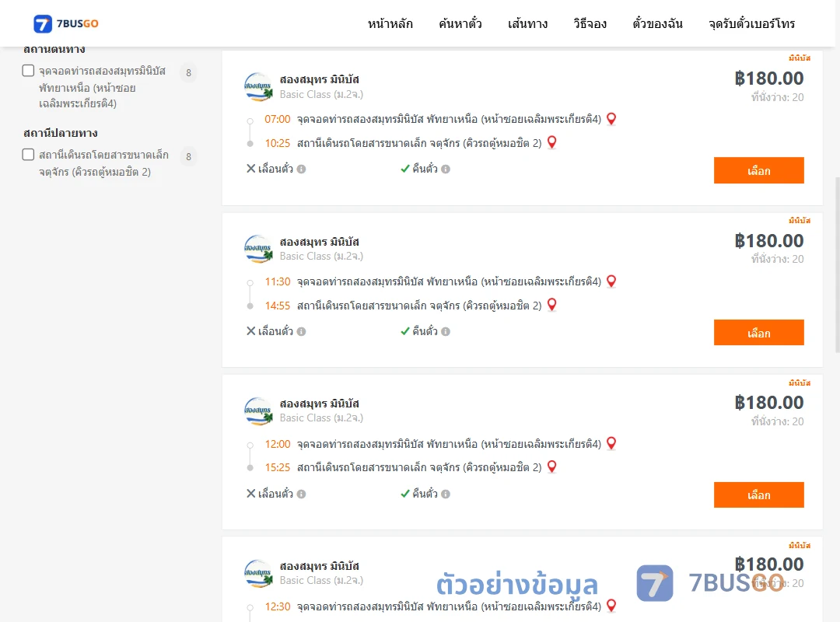Click เลื่อนตั๋ว info icon on 12:00 trip
This screenshot has height=622, width=840.
[302, 494]
